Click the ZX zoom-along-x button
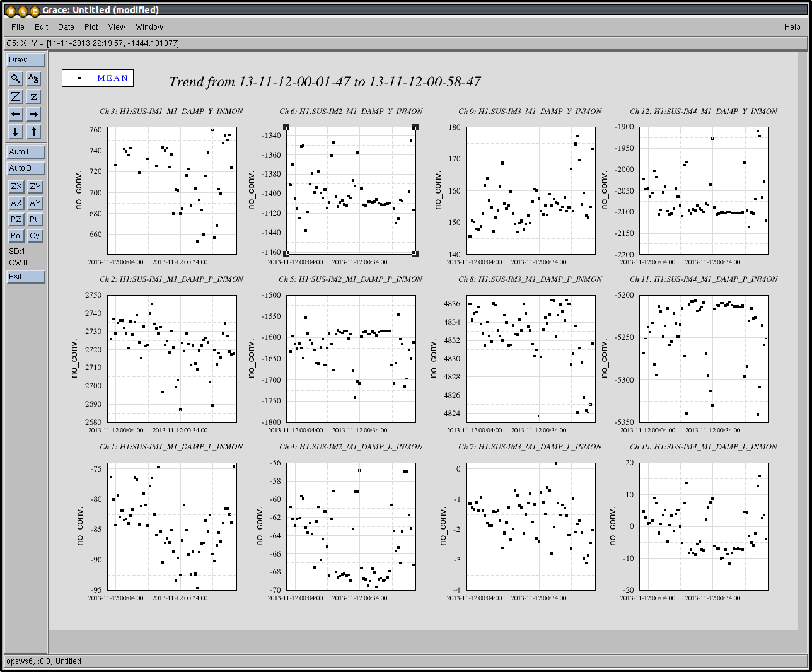The image size is (812, 672). [16, 187]
